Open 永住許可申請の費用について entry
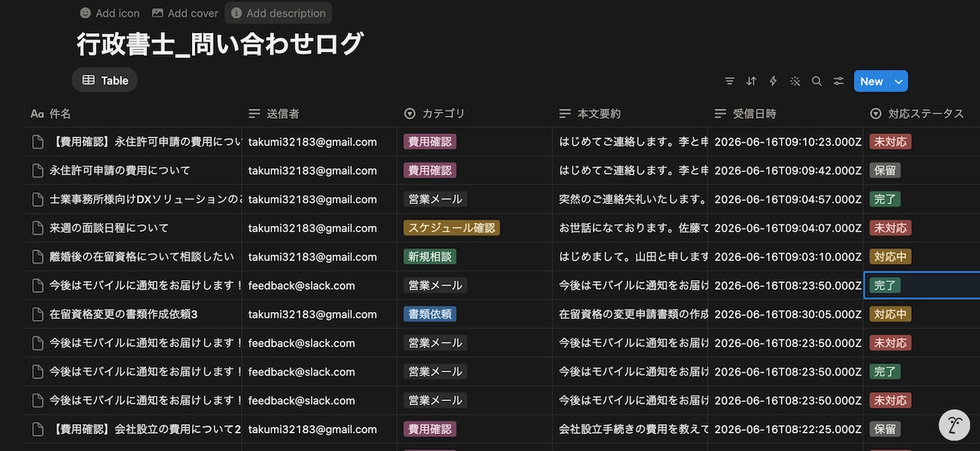Image resolution: width=980 pixels, height=451 pixels. click(x=120, y=170)
